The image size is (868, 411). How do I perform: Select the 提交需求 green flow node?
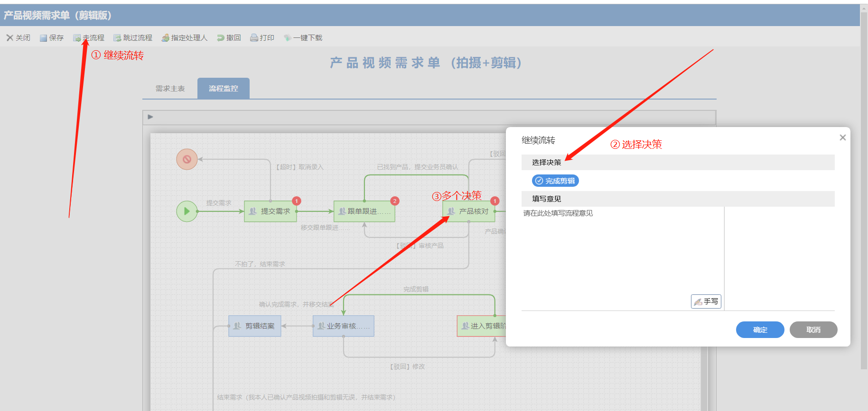[271, 211]
